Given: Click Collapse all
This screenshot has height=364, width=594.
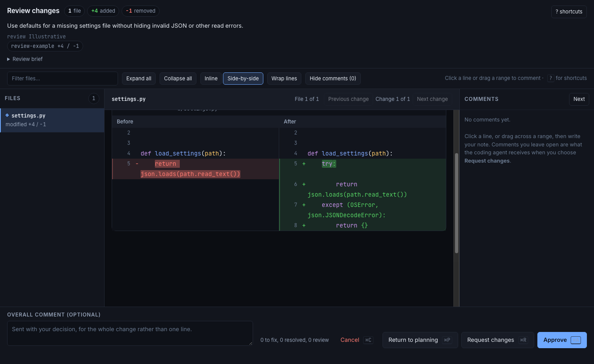Looking at the screenshot, I should [178, 78].
